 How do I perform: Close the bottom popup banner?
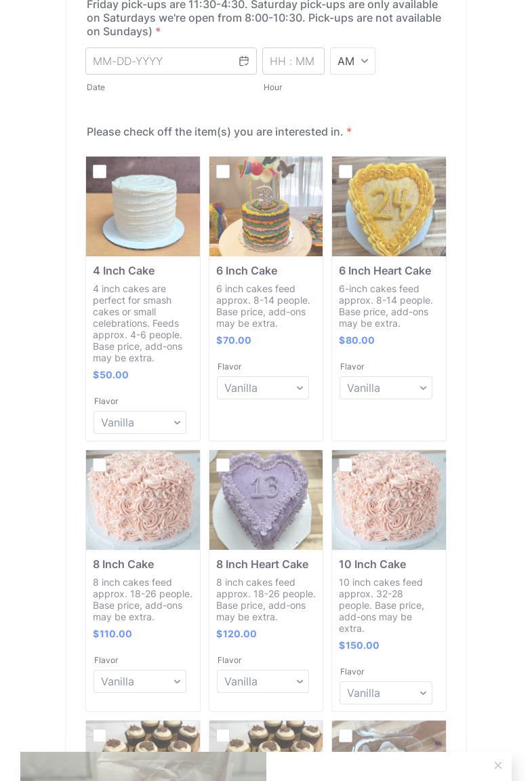point(497,765)
